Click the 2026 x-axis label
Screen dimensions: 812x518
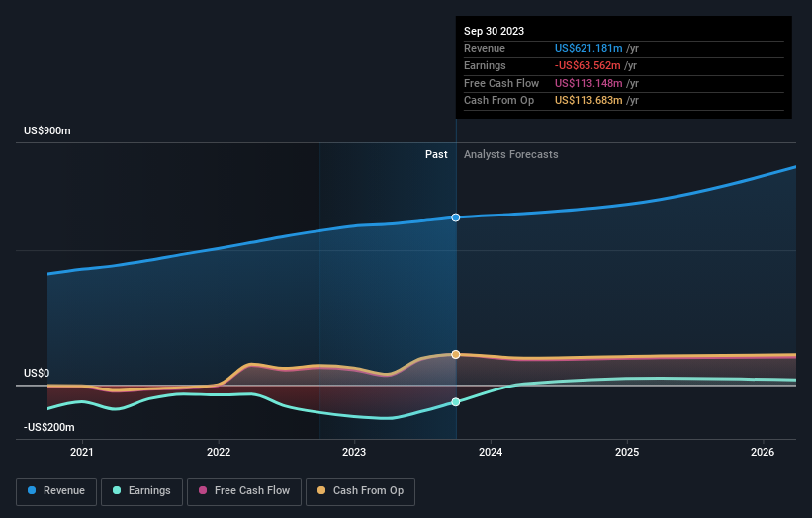(x=763, y=452)
